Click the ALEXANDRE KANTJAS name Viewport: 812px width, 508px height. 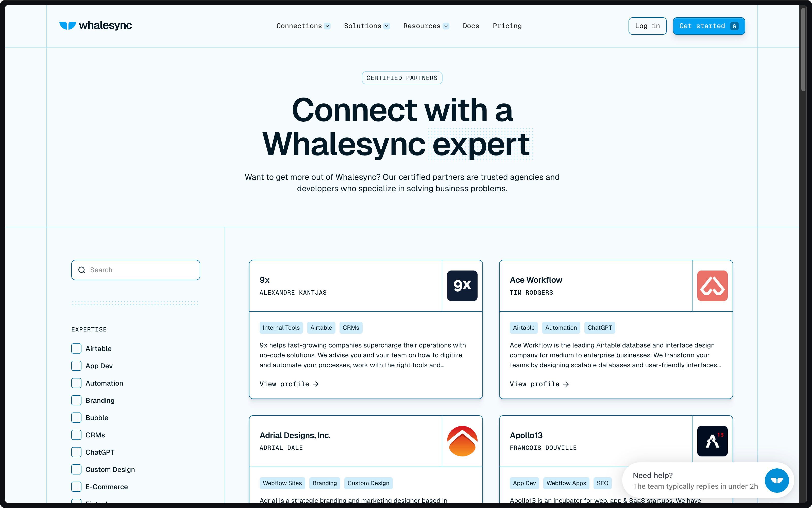tap(293, 293)
